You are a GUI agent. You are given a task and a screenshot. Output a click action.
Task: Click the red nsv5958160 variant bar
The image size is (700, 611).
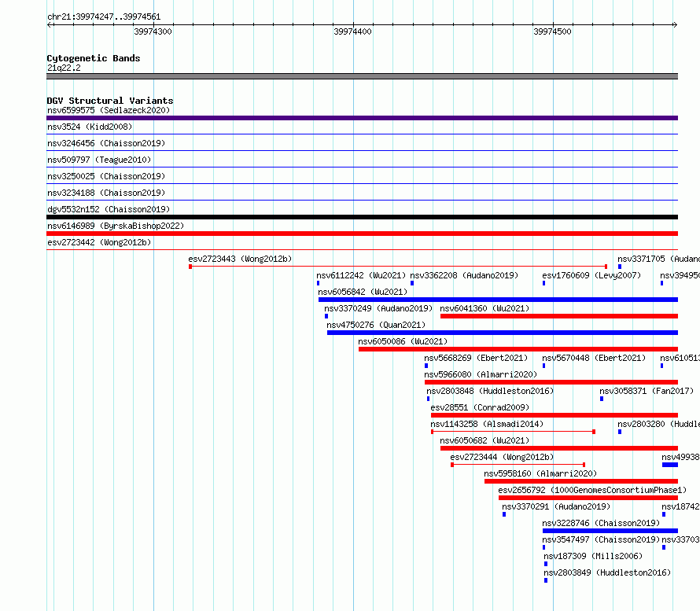coord(581,481)
